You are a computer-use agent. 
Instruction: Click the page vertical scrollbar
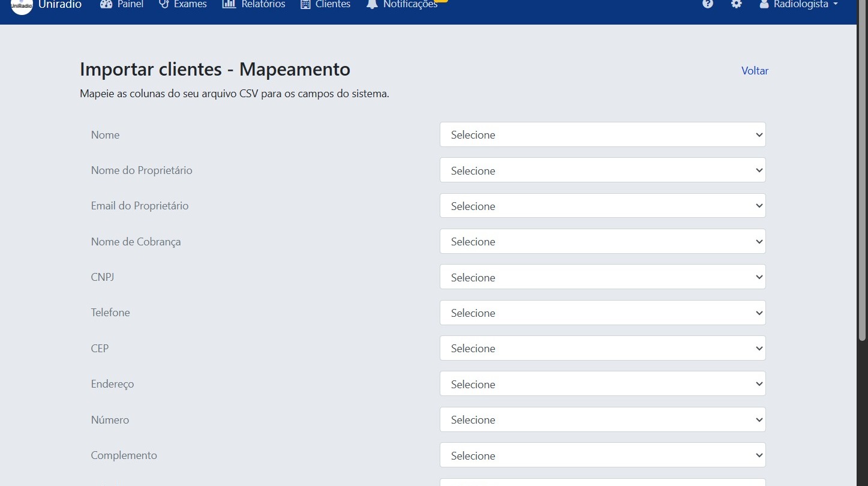tap(862, 180)
